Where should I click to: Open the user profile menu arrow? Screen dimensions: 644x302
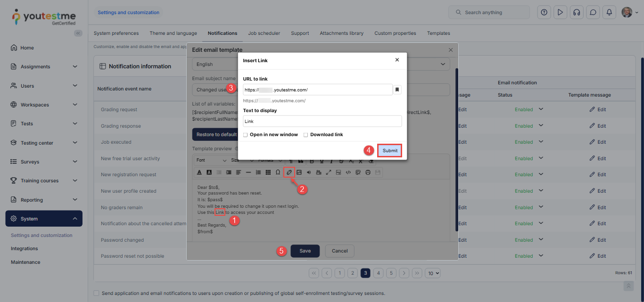click(x=637, y=12)
